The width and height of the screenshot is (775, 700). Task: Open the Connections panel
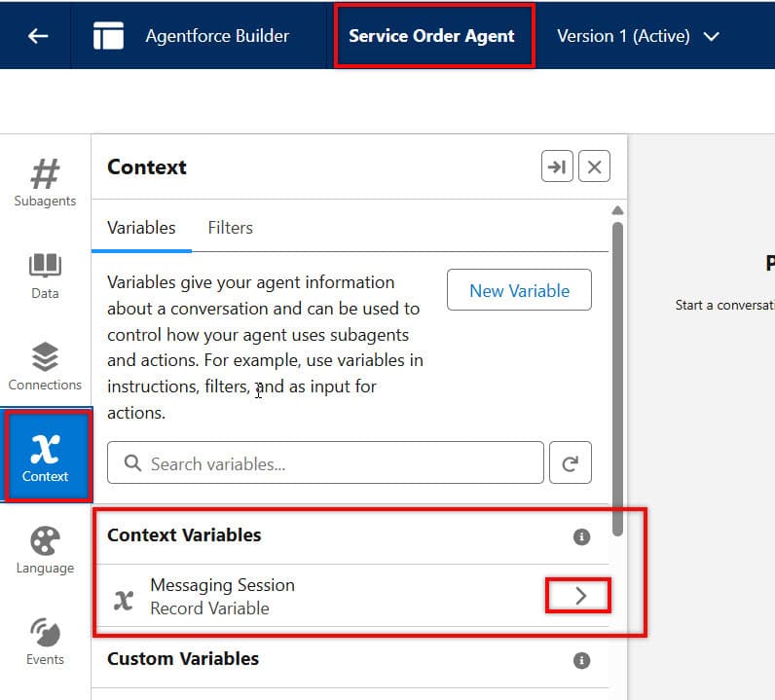click(45, 366)
